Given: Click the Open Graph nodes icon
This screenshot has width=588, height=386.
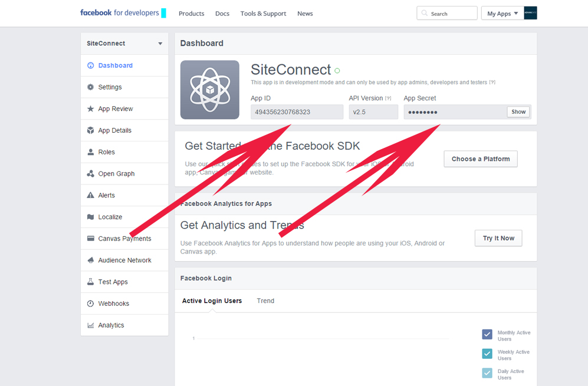Looking at the screenshot, I should tap(90, 173).
